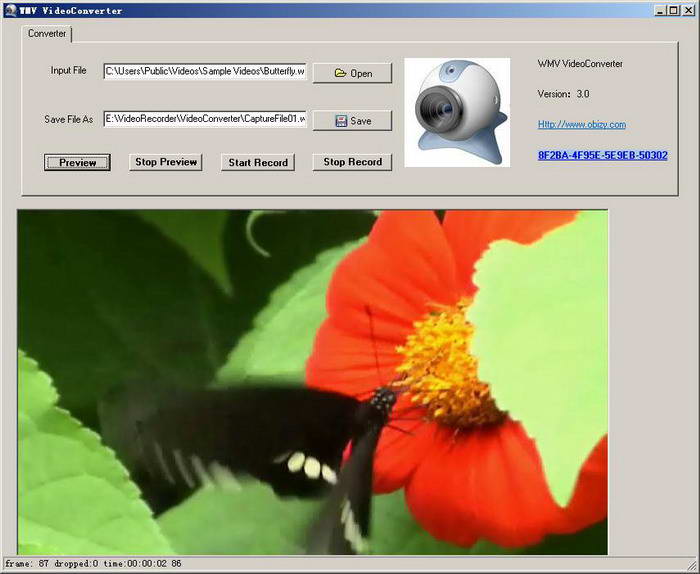Click the Version 3.0 label

(563, 94)
